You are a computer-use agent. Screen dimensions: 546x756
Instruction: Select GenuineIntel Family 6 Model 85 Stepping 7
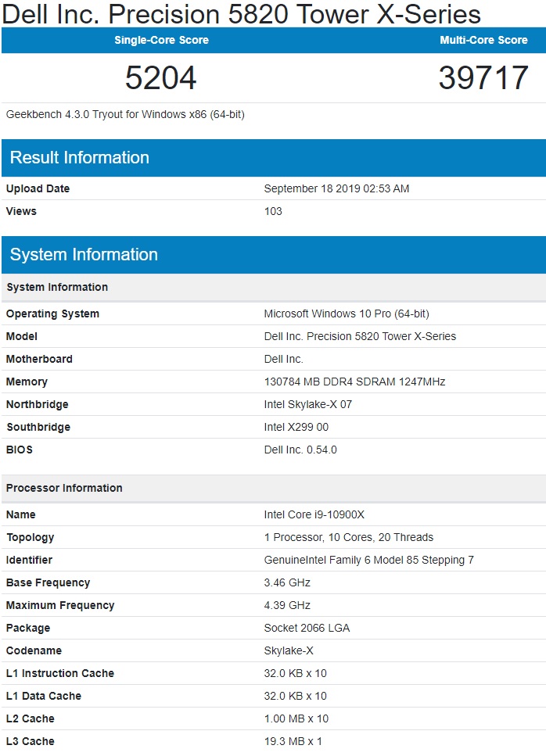[x=369, y=561]
